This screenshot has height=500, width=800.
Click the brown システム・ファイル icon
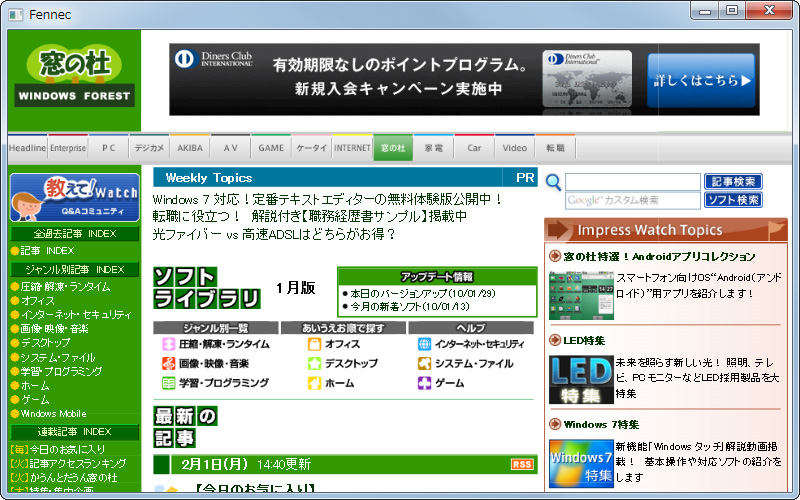point(424,363)
